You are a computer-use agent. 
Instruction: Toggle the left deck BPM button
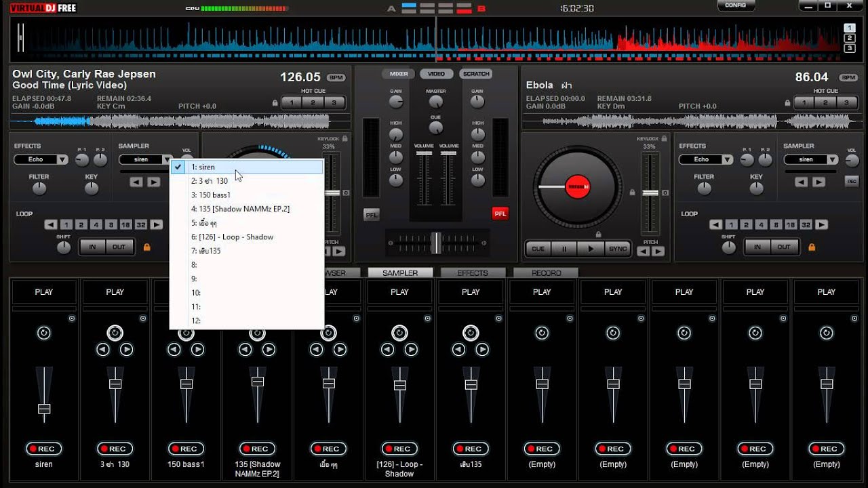tap(336, 78)
